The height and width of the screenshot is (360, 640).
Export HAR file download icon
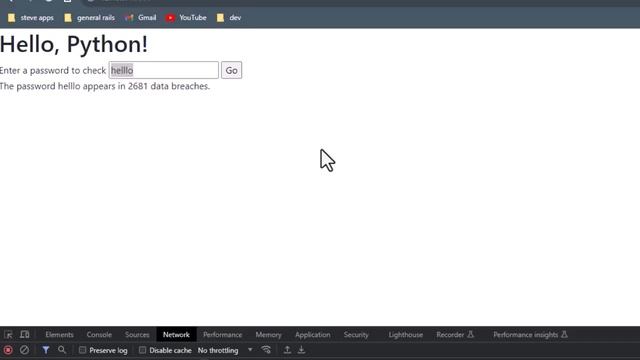pos(301,350)
